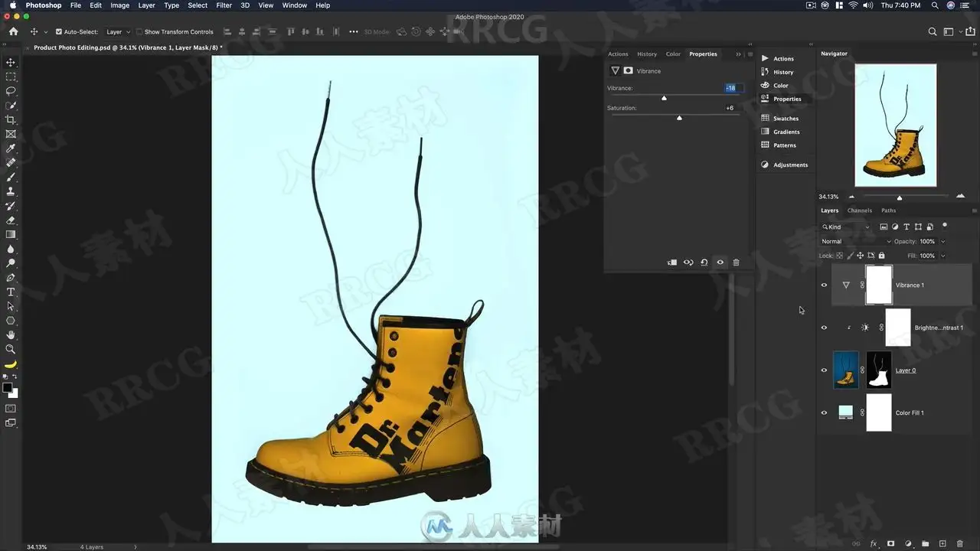
Task: Select the Gradient tool
Action: pos(11,234)
